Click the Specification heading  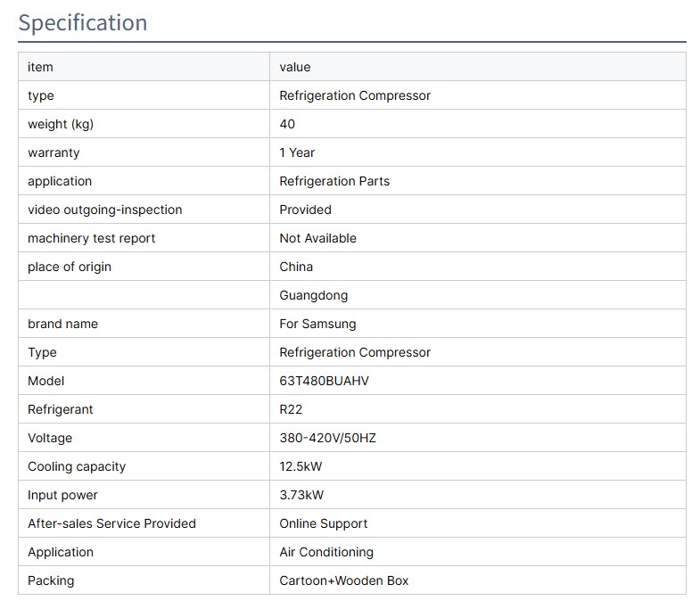pos(83,22)
